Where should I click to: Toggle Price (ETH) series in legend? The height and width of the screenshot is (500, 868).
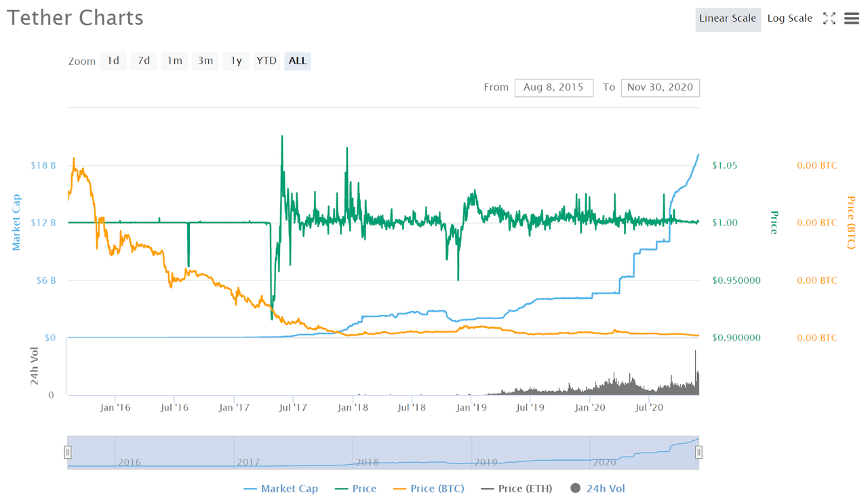(x=516, y=488)
